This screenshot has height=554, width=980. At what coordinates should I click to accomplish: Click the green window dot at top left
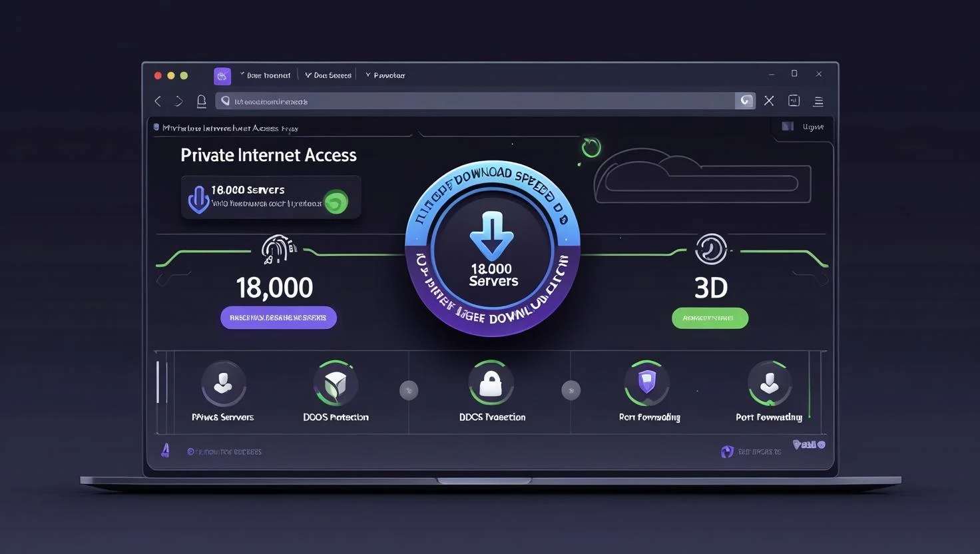[184, 76]
